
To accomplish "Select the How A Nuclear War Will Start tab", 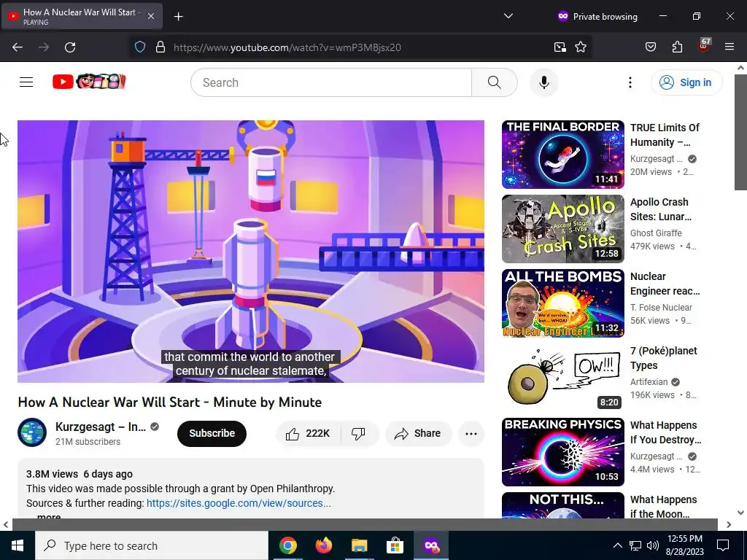I will 82,16.
